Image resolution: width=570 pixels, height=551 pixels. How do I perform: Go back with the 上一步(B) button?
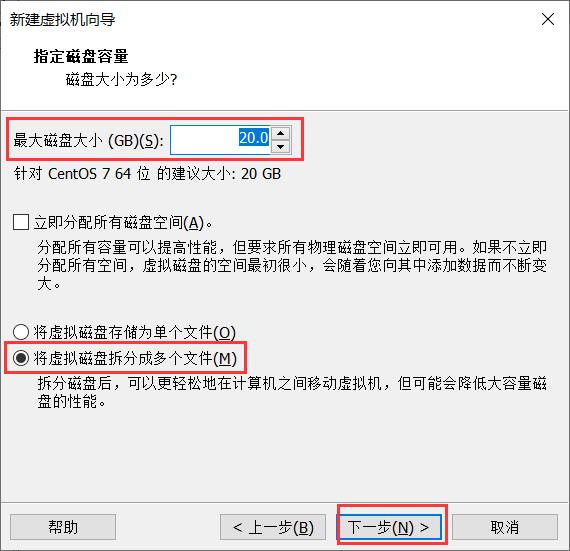pos(273,527)
